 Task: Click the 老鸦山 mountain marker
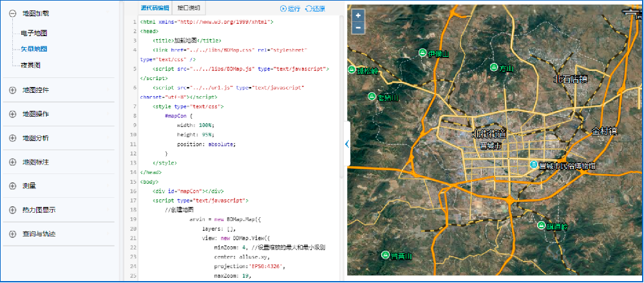(x=372, y=97)
